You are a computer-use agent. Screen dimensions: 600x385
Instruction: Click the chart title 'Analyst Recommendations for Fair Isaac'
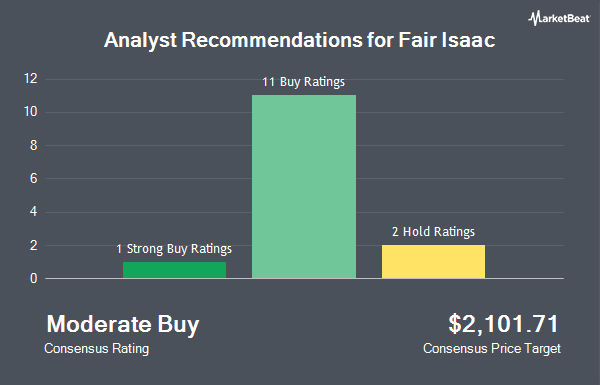300,40
